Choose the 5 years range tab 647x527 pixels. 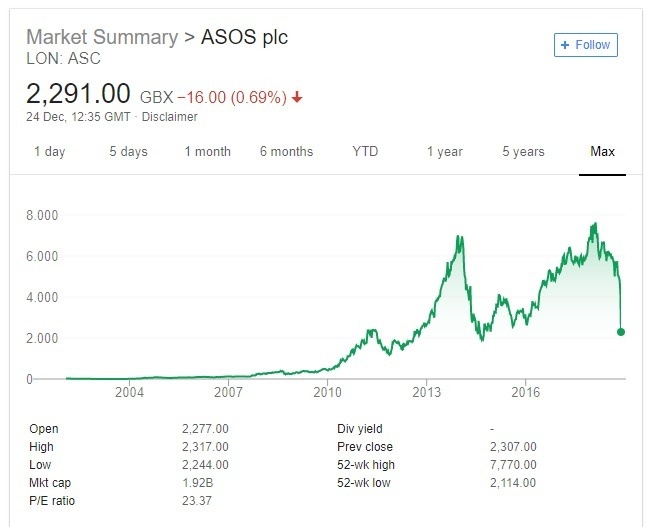pos(523,152)
